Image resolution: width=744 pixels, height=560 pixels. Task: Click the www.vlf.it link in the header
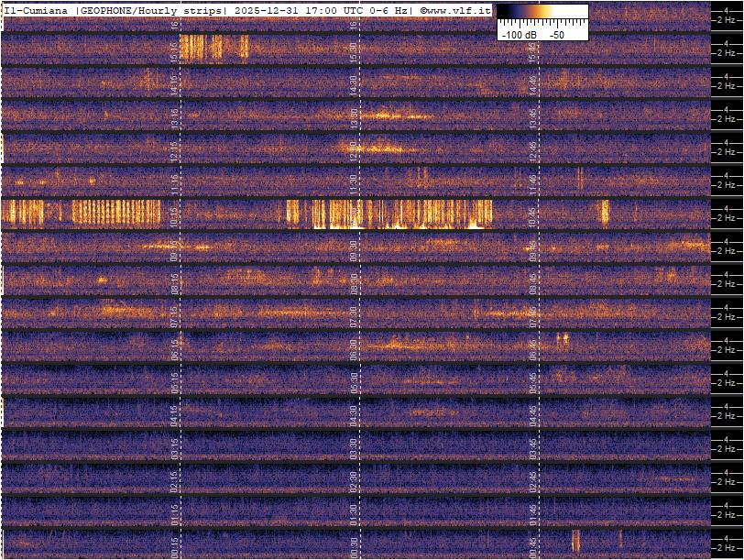coord(455,10)
